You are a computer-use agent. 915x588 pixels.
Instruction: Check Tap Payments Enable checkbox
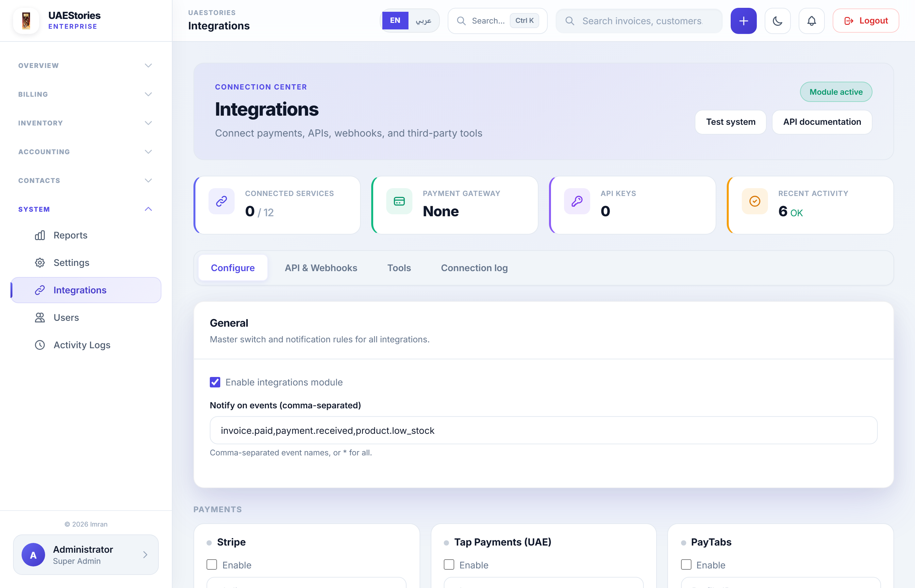[449, 565]
